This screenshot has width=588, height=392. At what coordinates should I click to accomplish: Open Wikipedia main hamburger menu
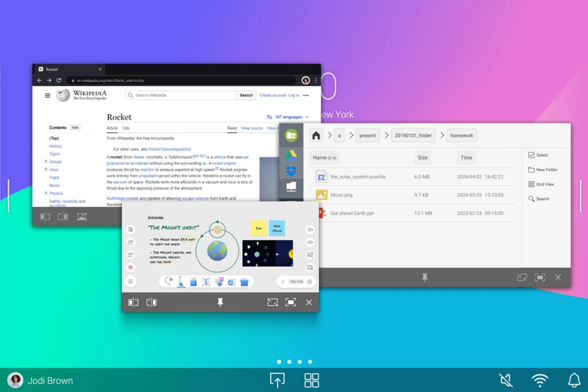[48, 96]
